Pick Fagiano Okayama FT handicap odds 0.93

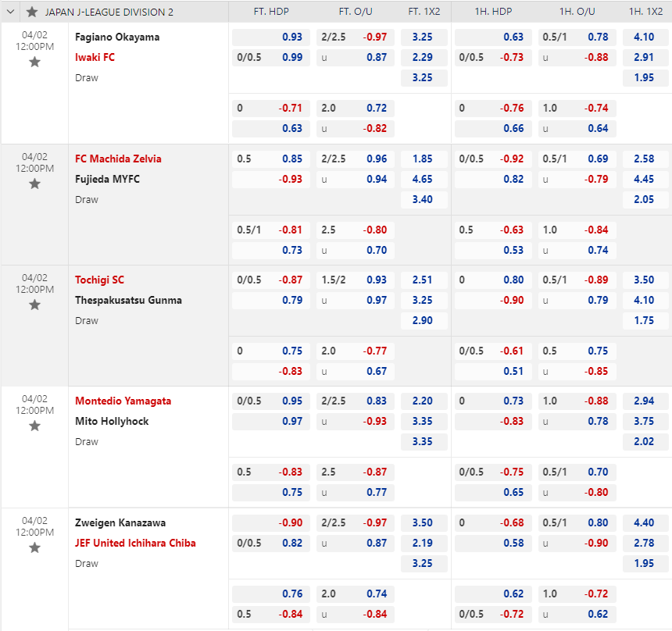271,37
